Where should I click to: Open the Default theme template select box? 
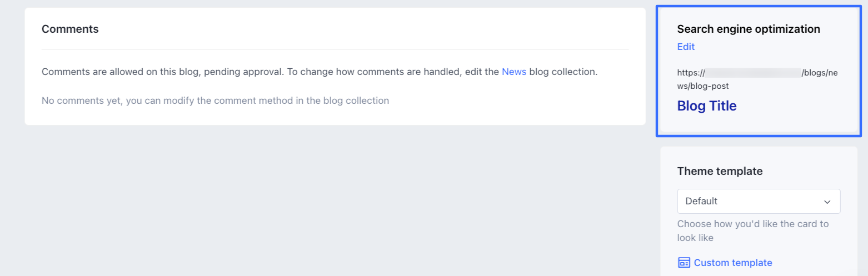pyautogui.click(x=758, y=201)
